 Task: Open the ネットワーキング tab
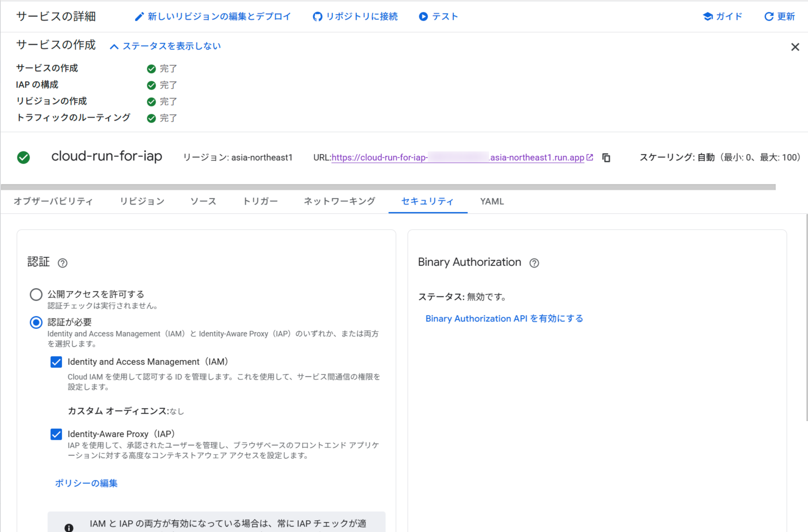pyautogui.click(x=339, y=201)
